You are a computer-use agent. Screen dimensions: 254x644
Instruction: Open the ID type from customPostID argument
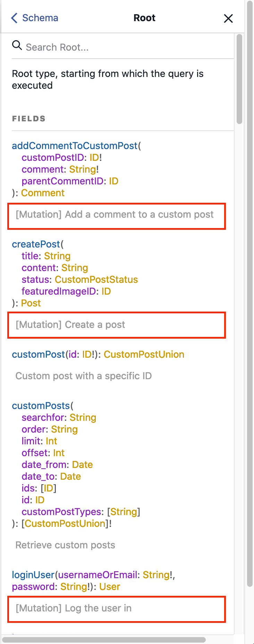coord(93,157)
